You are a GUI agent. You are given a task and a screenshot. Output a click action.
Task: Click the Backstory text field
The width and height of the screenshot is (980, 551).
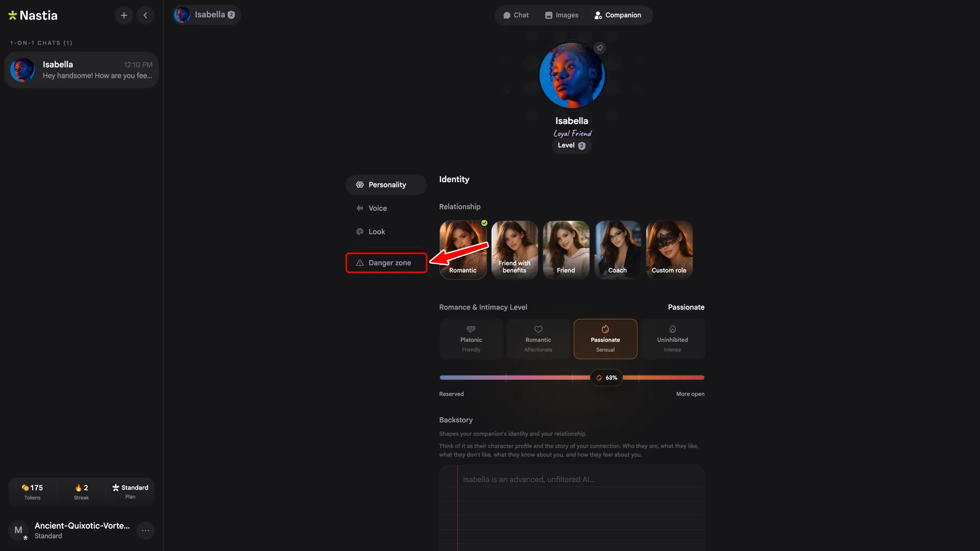tap(572, 508)
